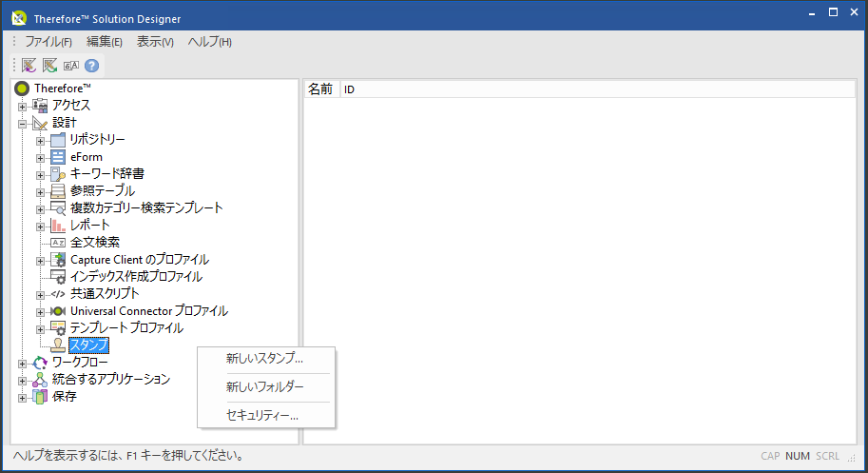Select the テンプレート プロファイル label

click(x=126, y=328)
